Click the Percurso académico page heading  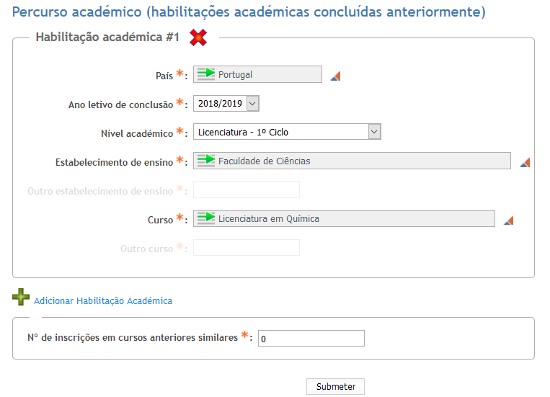[249, 12]
